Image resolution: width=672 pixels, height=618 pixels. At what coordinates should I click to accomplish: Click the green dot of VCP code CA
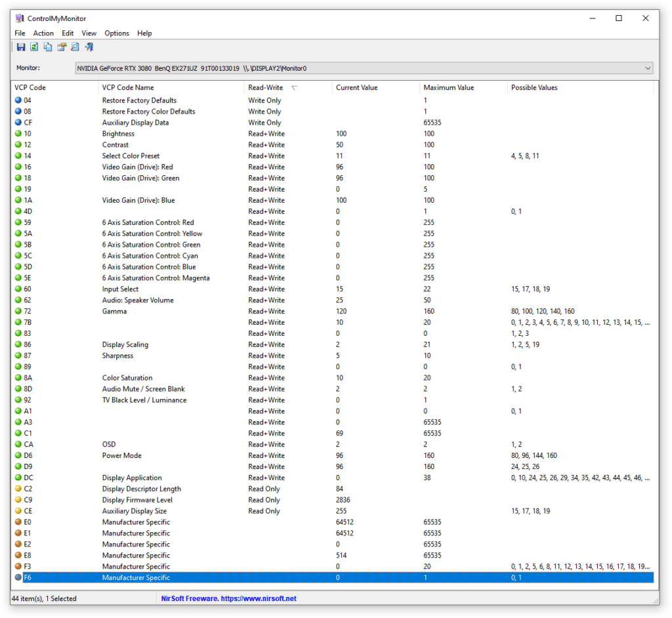coord(18,444)
